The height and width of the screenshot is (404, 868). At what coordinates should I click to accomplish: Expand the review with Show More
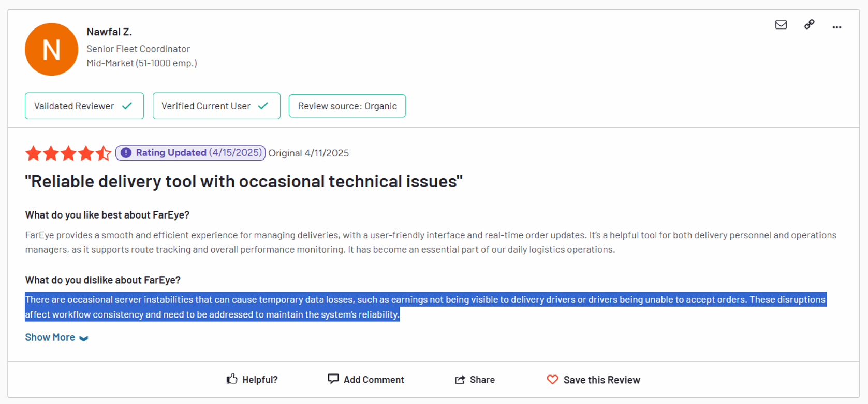(x=56, y=337)
